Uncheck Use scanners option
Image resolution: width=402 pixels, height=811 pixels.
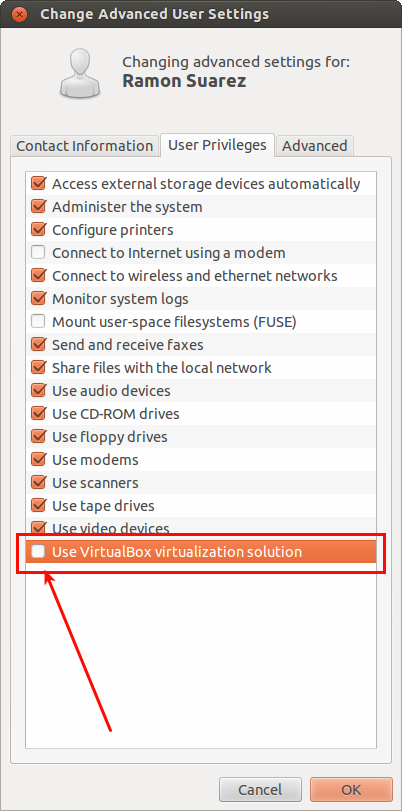[38, 483]
